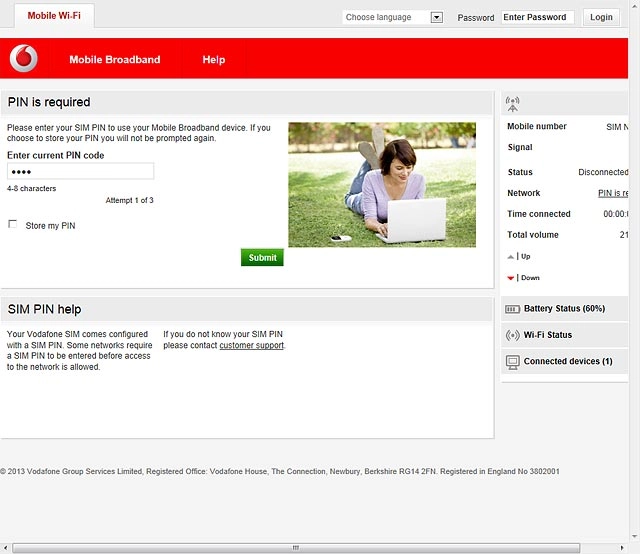Open the PIN is required network link
The width and height of the screenshot is (640, 554).
(x=613, y=193)
